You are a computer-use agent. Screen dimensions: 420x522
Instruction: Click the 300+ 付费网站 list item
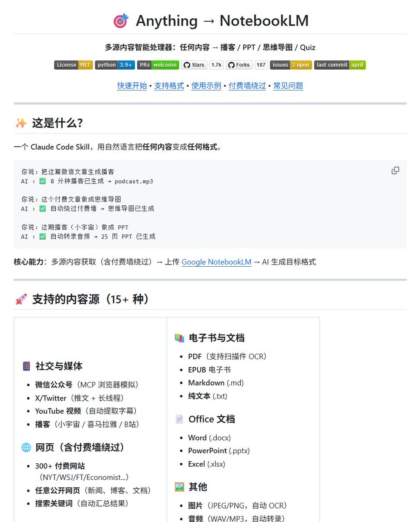tap(84, 472)
